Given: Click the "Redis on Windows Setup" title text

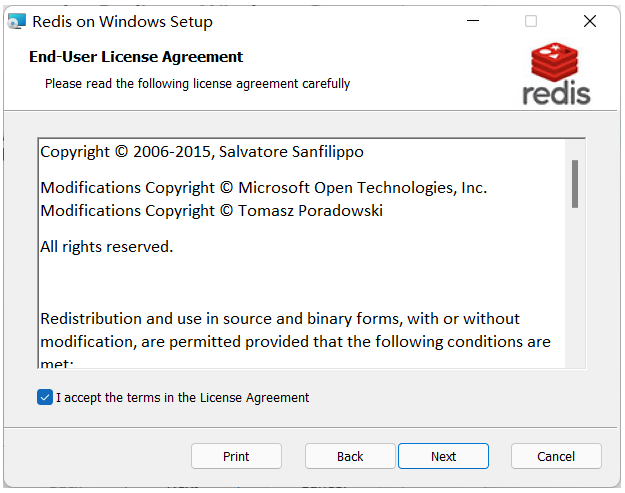Looking at the screenshot, I should 122,21.
